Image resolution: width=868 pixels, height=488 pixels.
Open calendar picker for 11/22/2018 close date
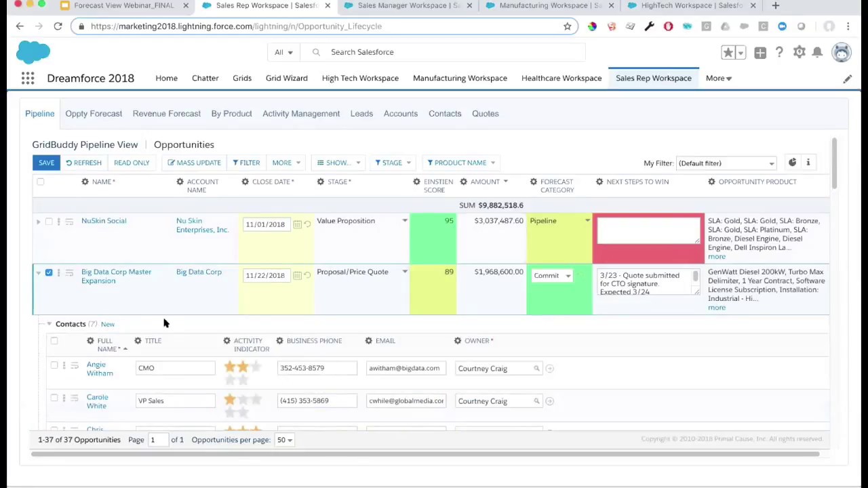click(297, 275)
